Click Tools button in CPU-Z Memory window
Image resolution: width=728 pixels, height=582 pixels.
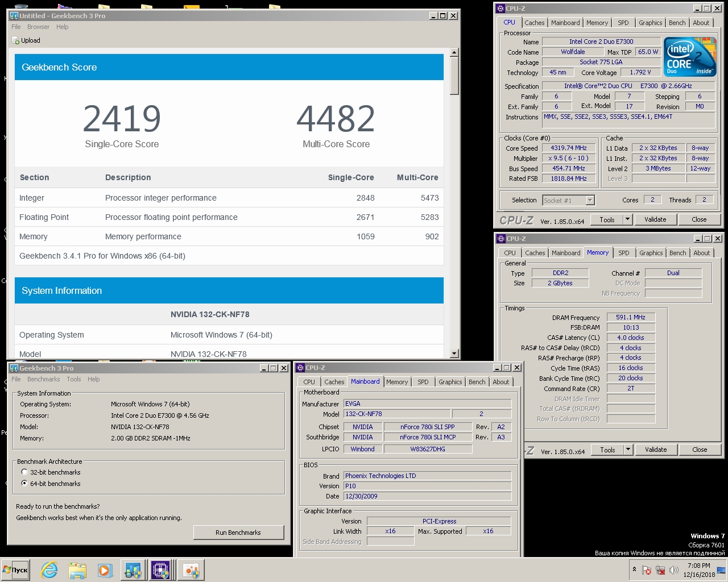607,450
